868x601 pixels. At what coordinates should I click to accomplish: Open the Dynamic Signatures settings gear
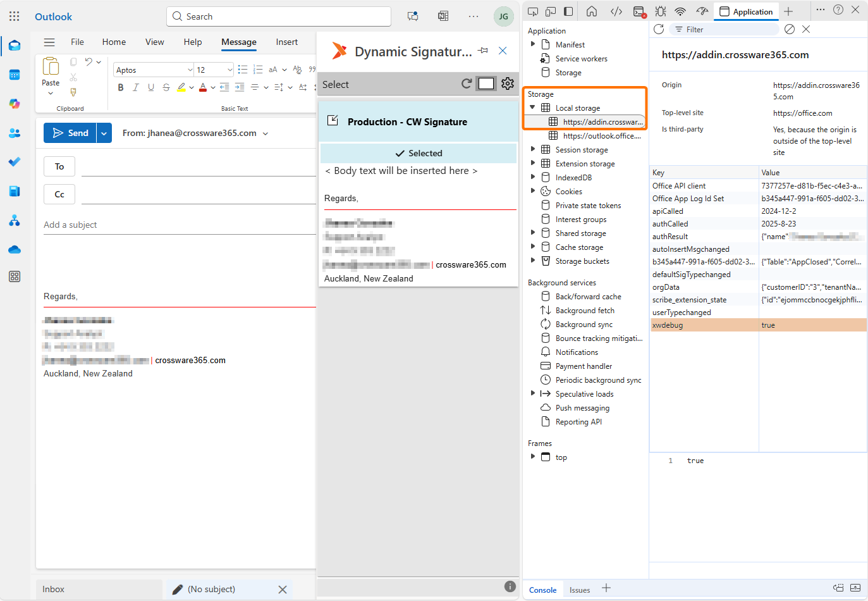(x=507, y=84)
